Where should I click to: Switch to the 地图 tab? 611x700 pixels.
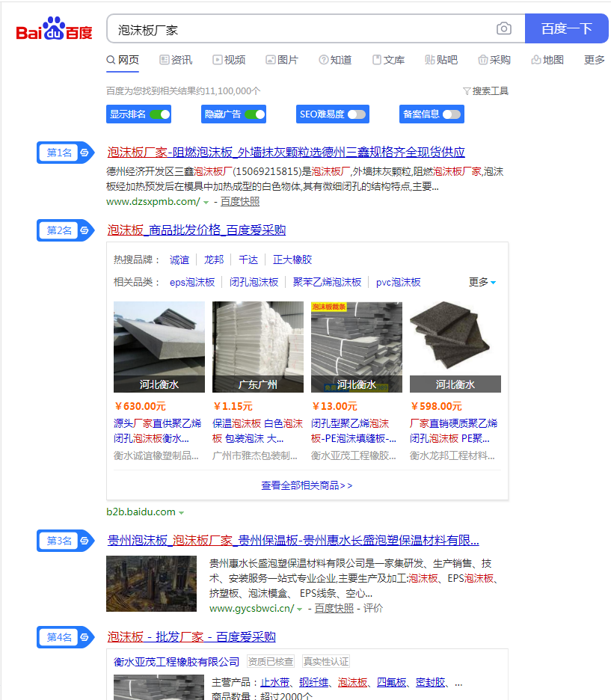[x=547, y=60]
